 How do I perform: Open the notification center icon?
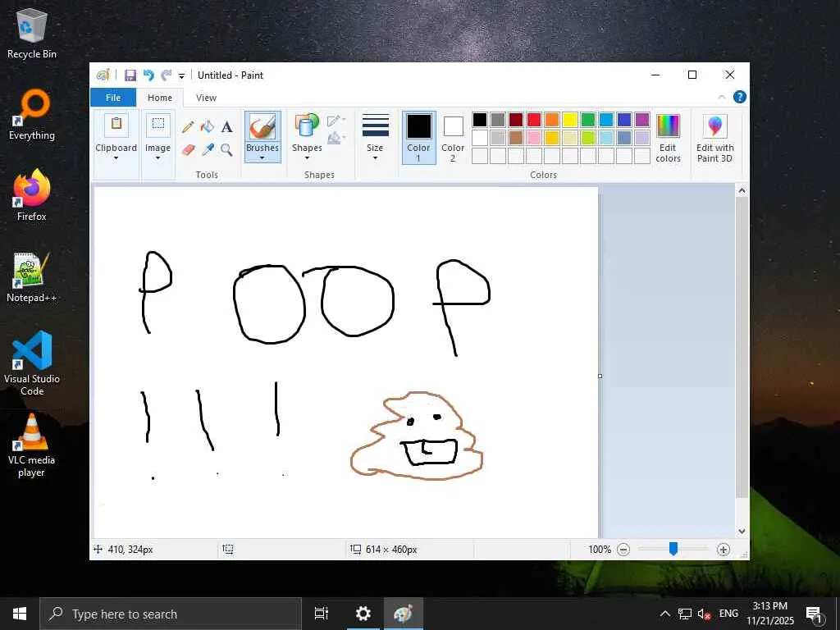tap(814, 614)
